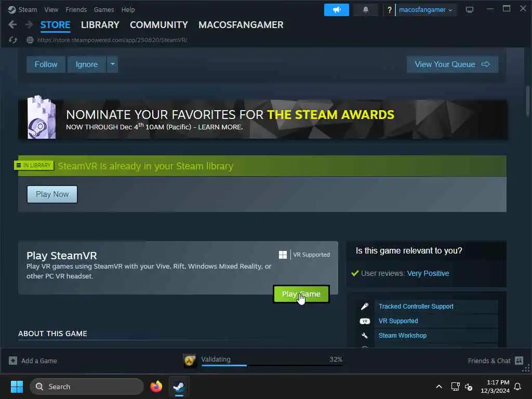Open the Steam menu
The height and width of the screenshot is (399, 532).
pyautogui.click(x=28, y=10)
